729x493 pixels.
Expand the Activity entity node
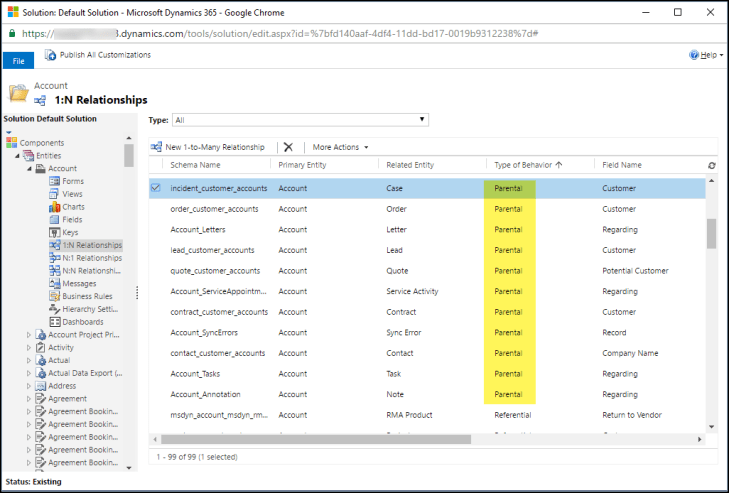tap(29, 348)
